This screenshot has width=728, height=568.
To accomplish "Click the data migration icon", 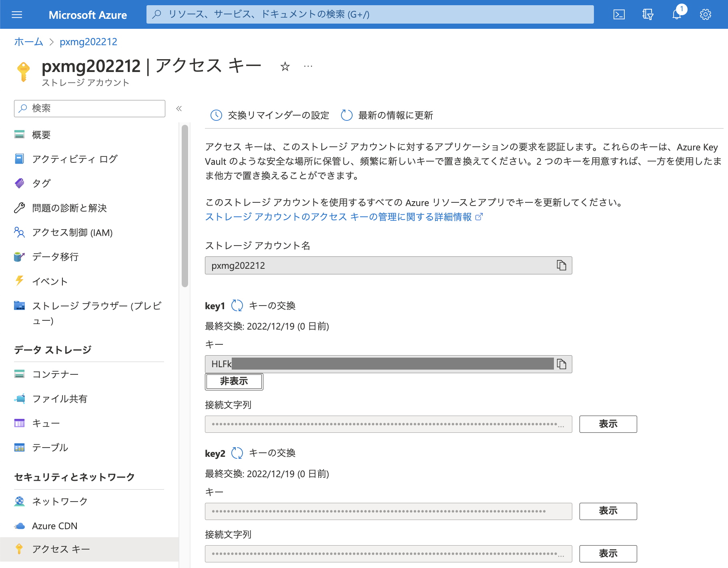I will point(19,257).
